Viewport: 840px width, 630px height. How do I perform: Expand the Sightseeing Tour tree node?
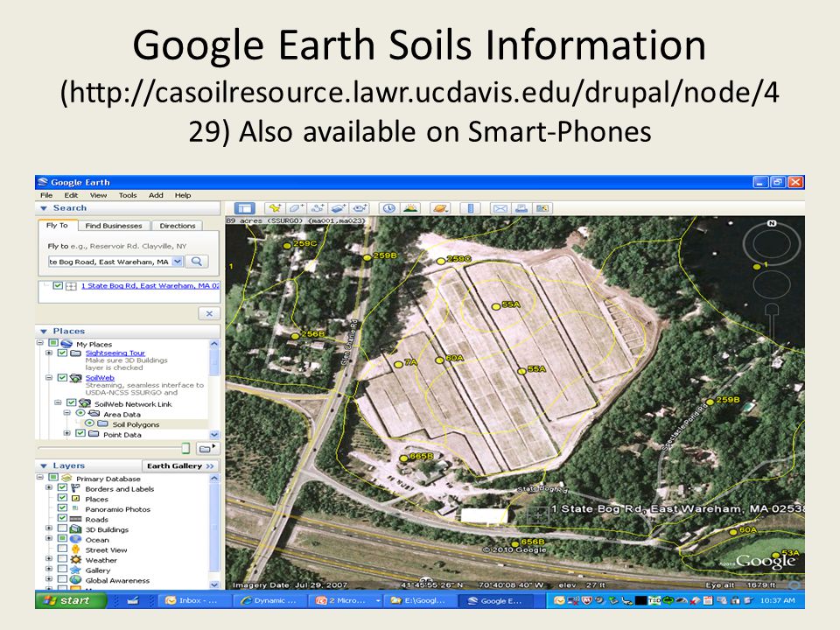click(x=49, y=353)
